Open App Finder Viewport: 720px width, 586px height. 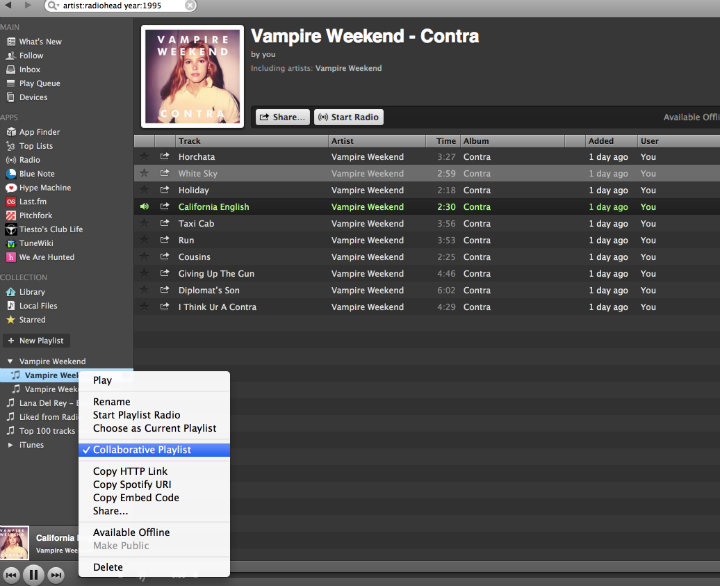33,132
